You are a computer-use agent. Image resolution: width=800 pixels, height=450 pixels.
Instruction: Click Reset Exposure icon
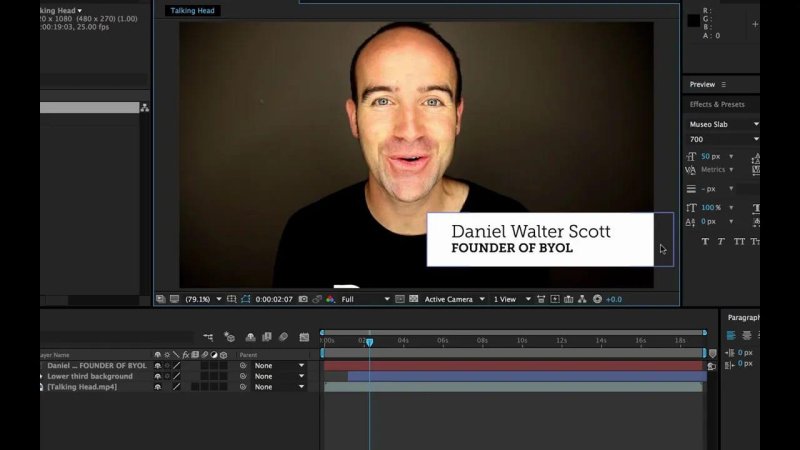[x=597, y=299]
